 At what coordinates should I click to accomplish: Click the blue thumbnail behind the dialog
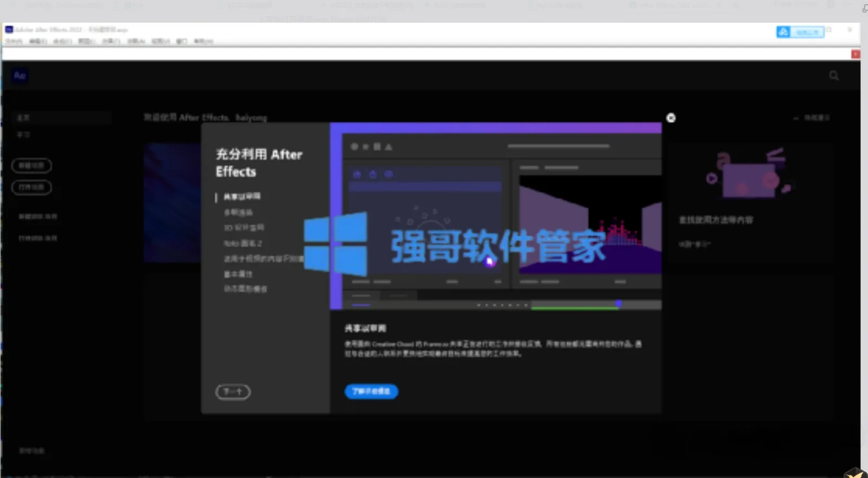(x=173, y=203)
